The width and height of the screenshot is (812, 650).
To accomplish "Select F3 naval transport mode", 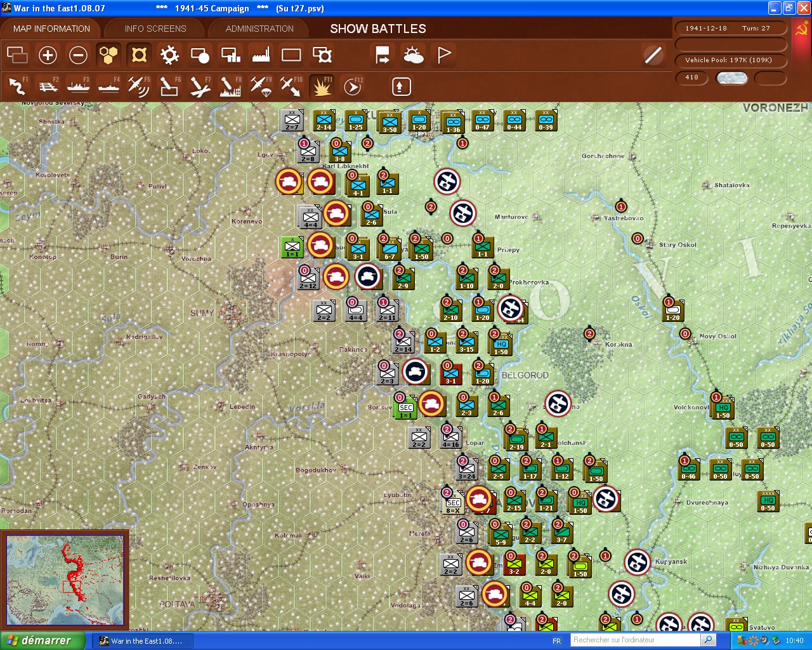I will [x=78, y=86].
